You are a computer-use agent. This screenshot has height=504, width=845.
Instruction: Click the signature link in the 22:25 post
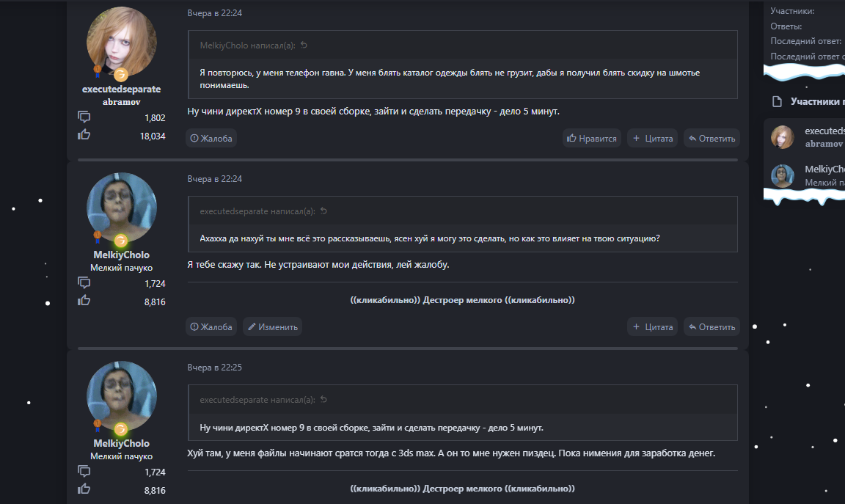[462, 489]
